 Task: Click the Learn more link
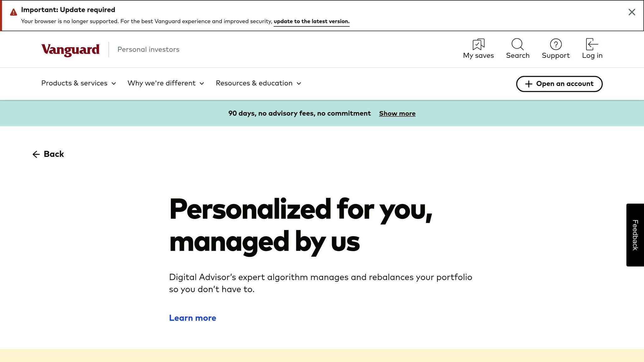click(192, 318)
